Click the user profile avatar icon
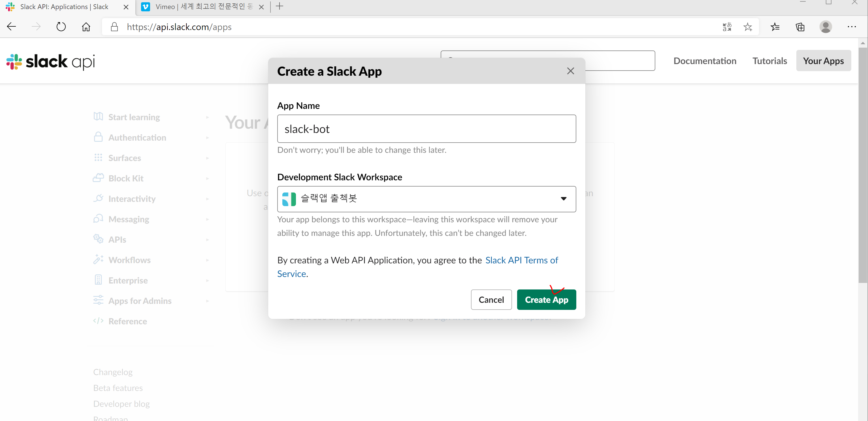The height and width of the screenshot is (421, 868). pyautogui.click(x=826, y=27)
